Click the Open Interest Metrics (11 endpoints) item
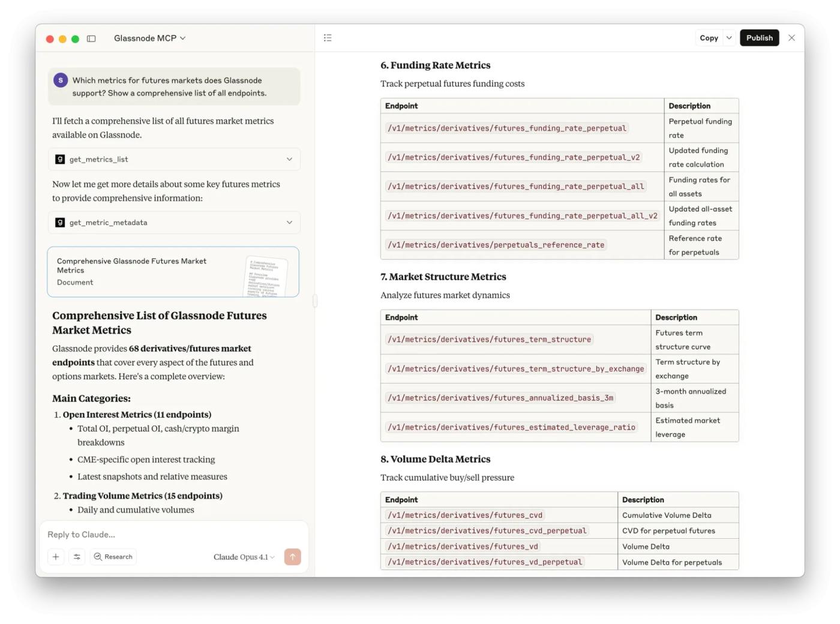840x624 pixels. tap(137, 415)
